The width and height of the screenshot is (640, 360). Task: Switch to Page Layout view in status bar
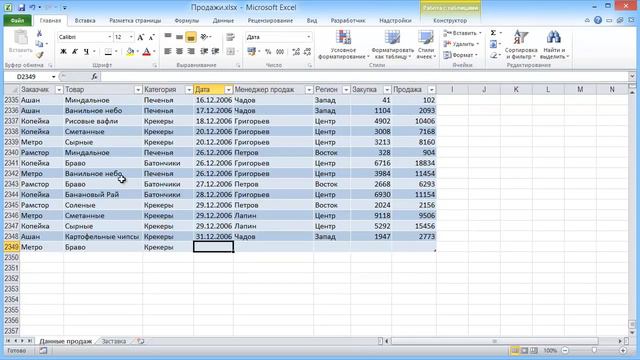(524, 351)
